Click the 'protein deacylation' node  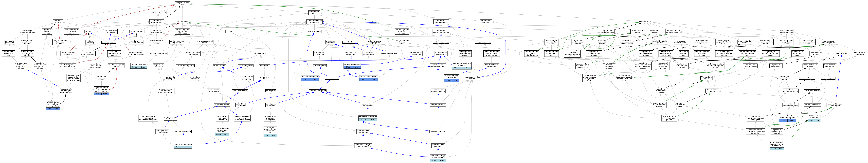pyautogui.click(x=828, y=78)
